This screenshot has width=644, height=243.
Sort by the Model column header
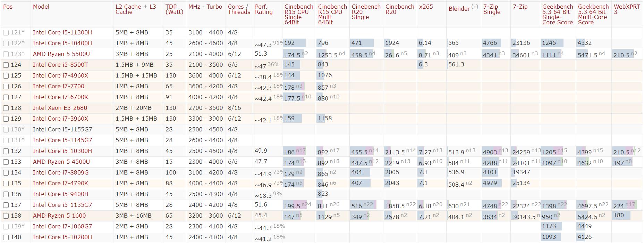pyautogui.click(x=41, y=7)
